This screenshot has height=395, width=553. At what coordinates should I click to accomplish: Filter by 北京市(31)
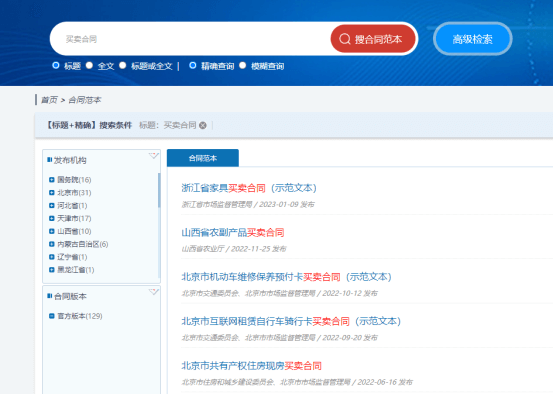74,193
